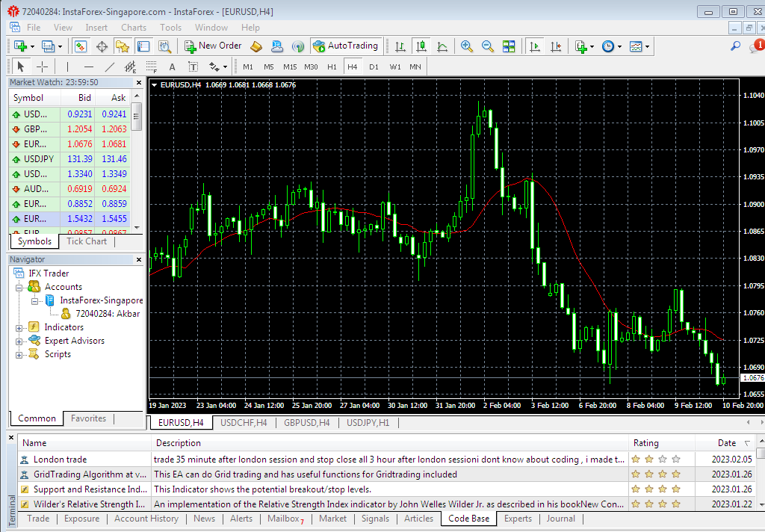This screenshot has width=765, height=532.
Task: Open the Periods clock dropdown arrow
Action: (x=619, y=47)
